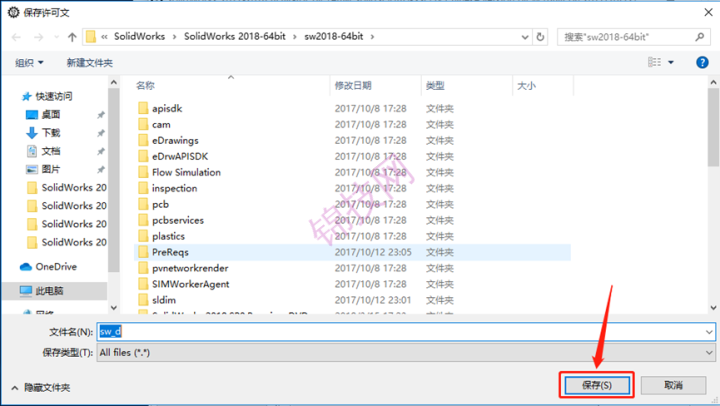Select the sldim folder icon
720x406 pixels.
click(143, 300)
